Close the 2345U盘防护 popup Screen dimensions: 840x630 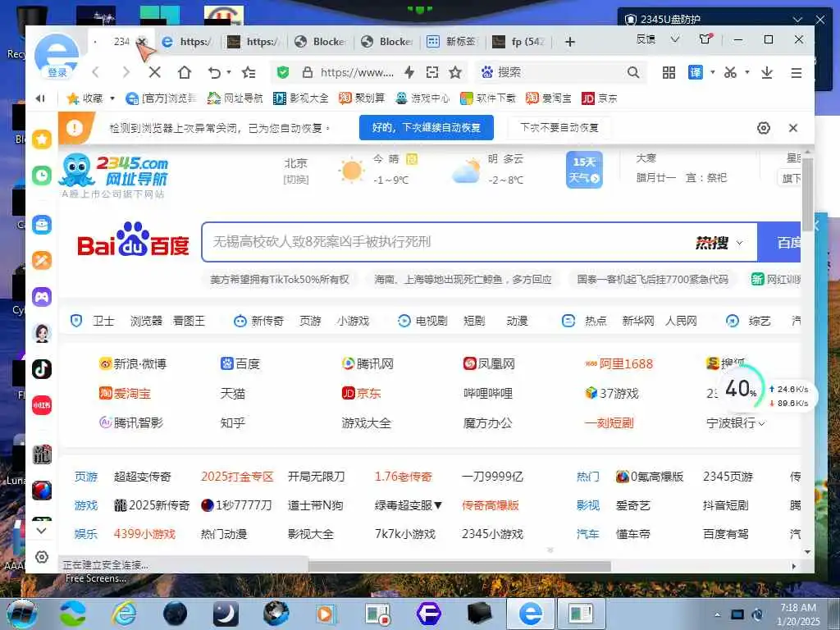(x=820, y=20)
